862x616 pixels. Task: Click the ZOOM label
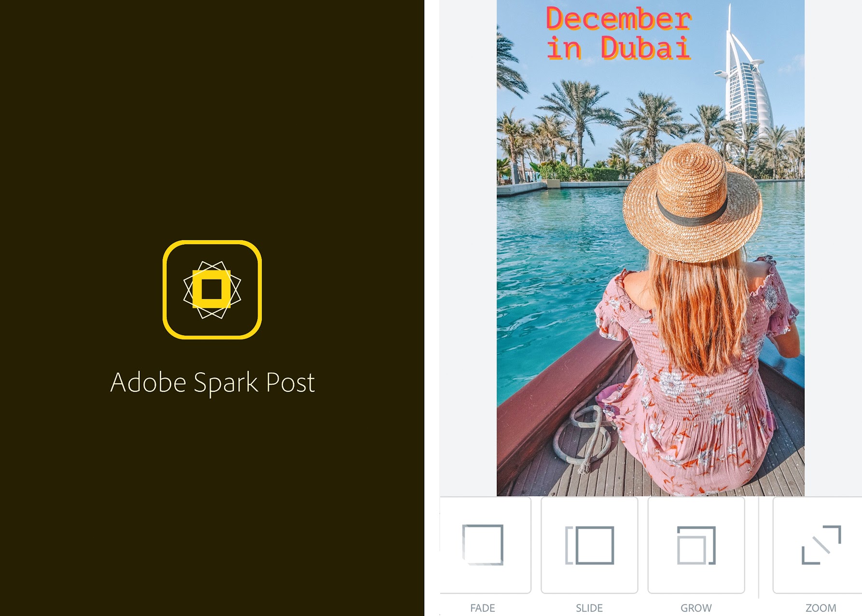[x=821, y=608]
